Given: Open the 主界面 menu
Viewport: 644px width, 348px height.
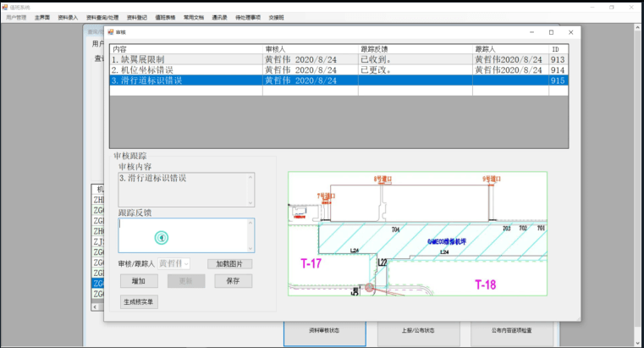Looking at the screenshot, I should tap(42, 18).
